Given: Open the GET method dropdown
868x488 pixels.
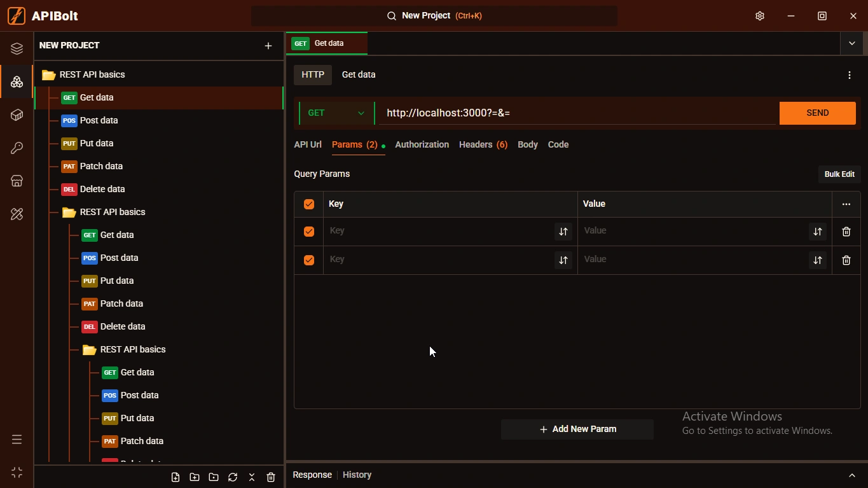Looking at the screenshot, I should point(336,113).
